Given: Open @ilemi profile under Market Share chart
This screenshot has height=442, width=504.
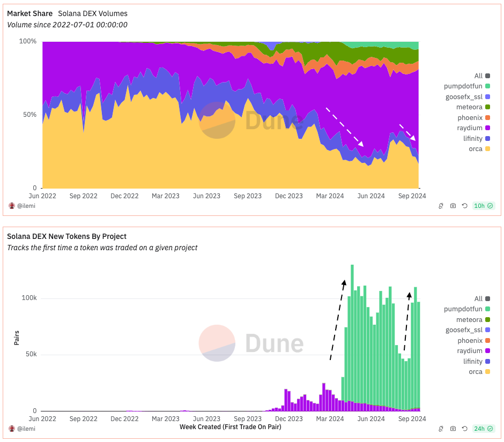Looking at the screenshot, I should point(26,206).
